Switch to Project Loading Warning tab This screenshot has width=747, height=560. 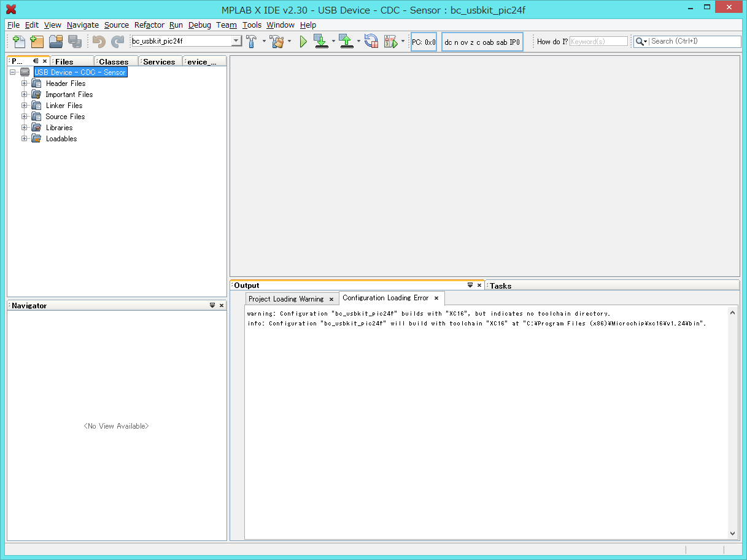point(286,299)
